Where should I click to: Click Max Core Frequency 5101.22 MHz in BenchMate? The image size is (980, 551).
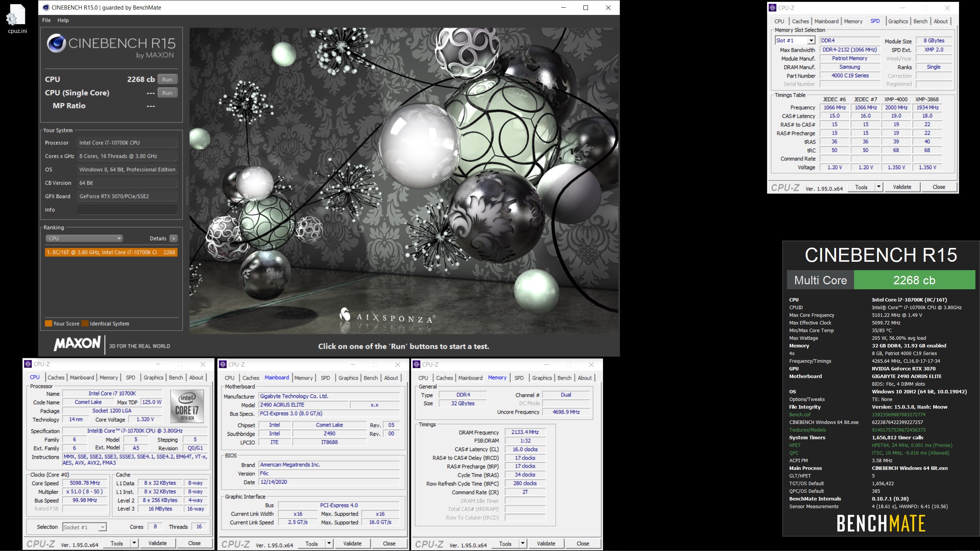click(x=897, y=315)
